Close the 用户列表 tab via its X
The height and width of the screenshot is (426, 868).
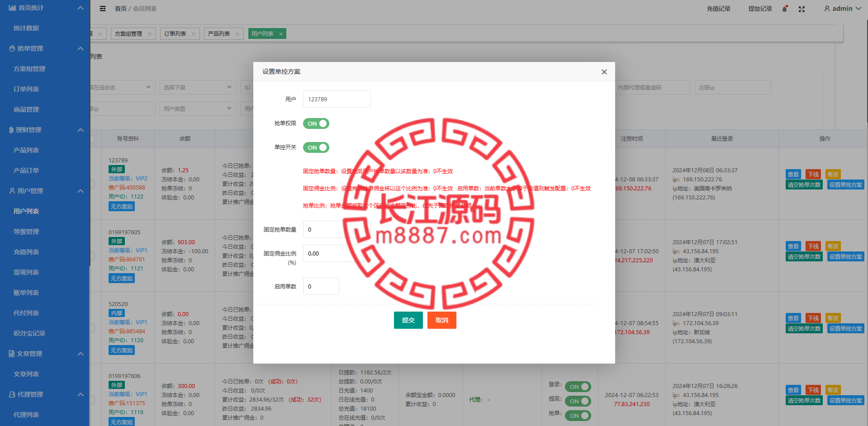281,34
